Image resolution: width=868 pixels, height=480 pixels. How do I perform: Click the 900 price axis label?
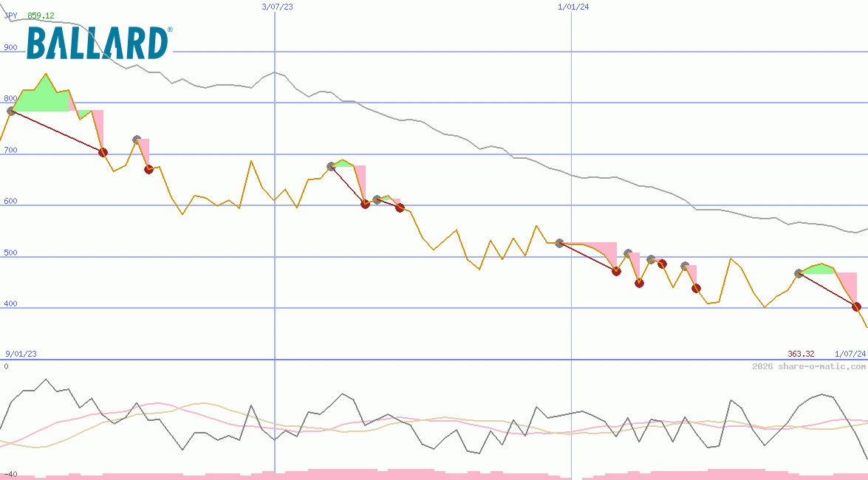(10, 47)
